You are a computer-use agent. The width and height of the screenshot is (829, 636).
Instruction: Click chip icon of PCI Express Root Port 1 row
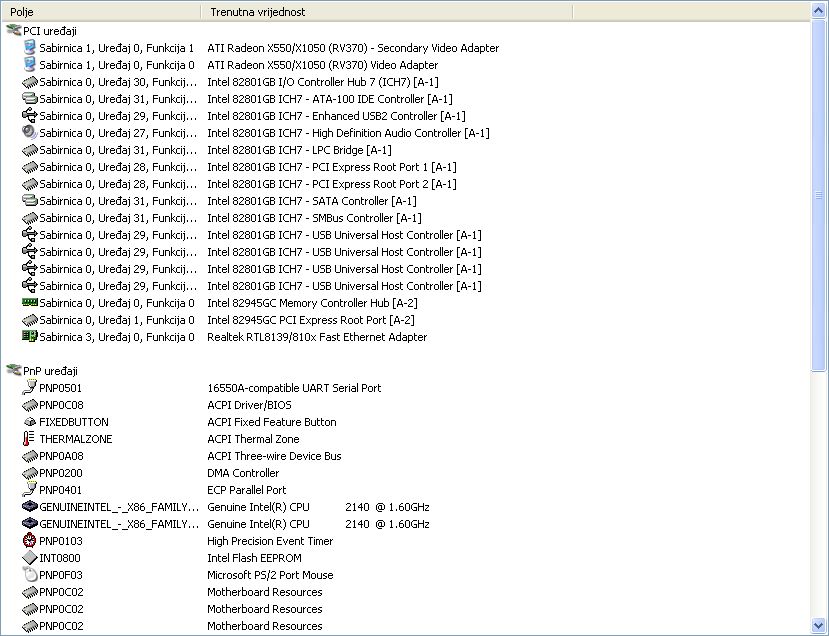click(x=30, y=167)
